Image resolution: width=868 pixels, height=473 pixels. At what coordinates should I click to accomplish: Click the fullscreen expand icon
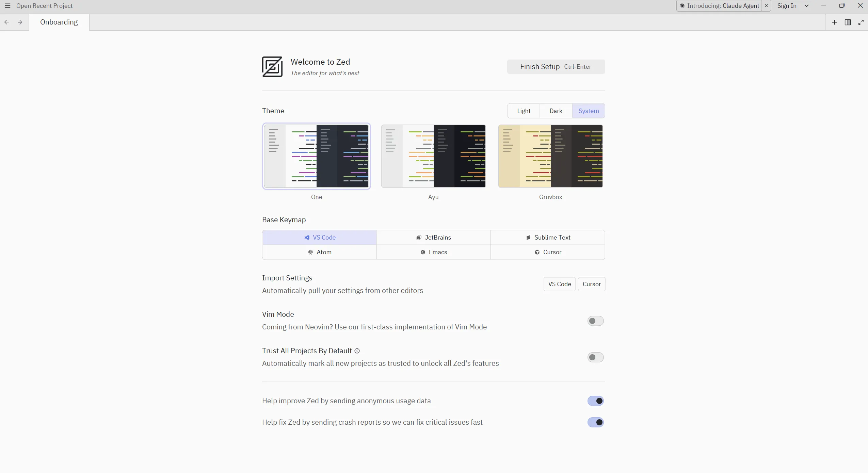click(861, 22)
